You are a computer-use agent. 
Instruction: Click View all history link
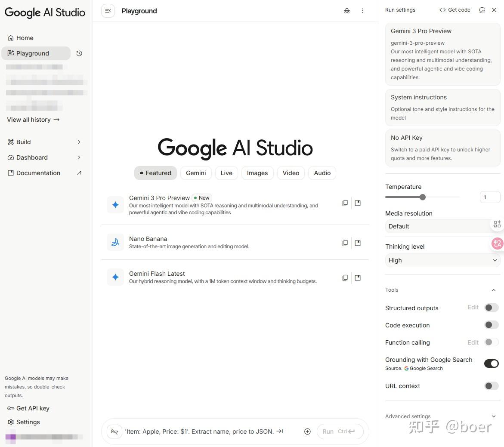click(x=34, y=120)
